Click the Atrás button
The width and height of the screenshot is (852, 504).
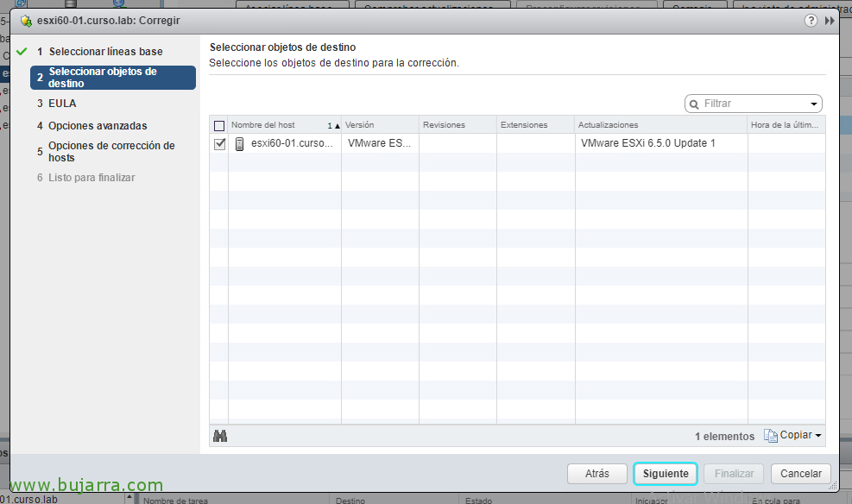tap(597, 474)
